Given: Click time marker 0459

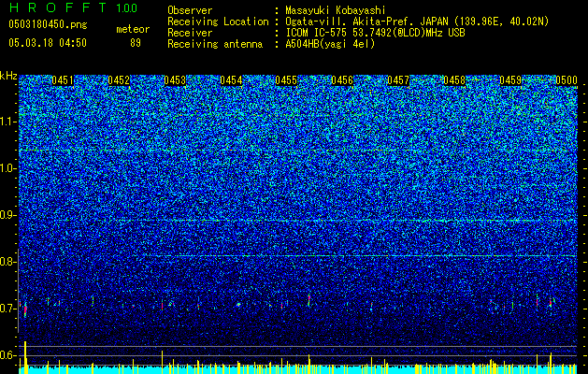Looking at the screenshot, I should [510, 80].
